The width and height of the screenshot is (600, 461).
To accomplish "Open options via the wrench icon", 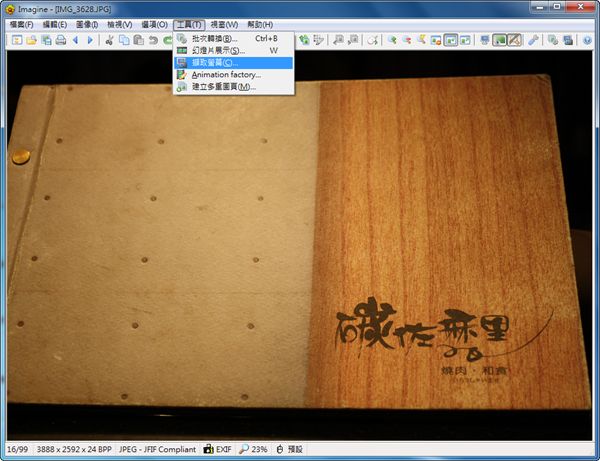I will tap(533, 40).
